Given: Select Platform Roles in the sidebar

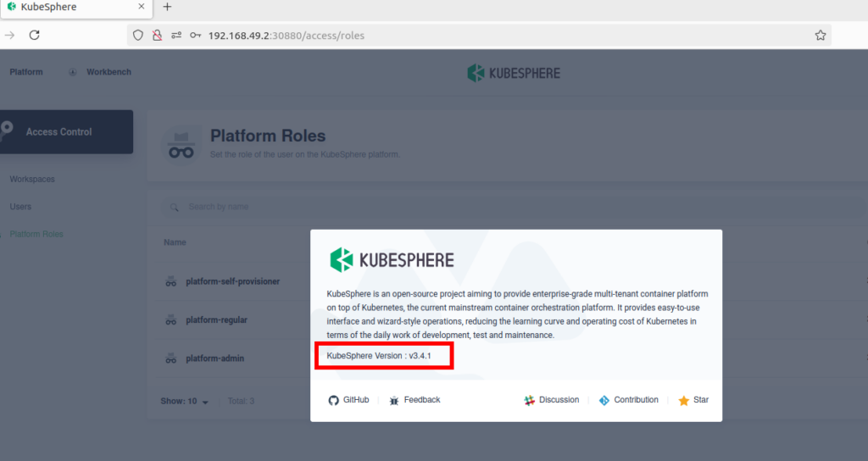Looking at the screenshot, I should coord(36,234).
